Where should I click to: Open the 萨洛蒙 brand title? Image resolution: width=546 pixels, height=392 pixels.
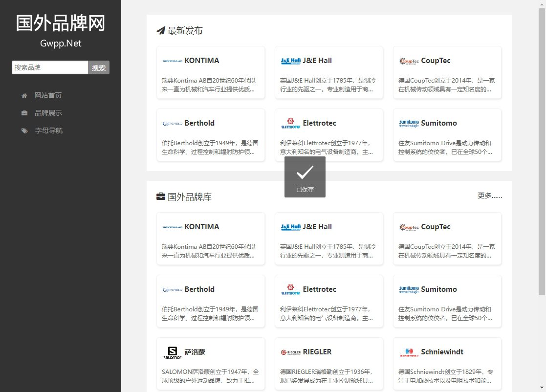pyautogui.click(x=195, y=352)
